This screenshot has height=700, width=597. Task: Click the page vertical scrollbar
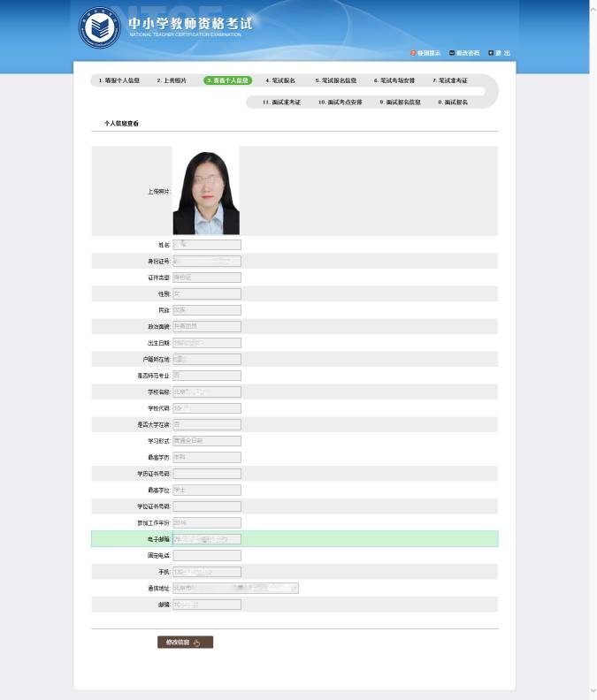coord(593,350)
